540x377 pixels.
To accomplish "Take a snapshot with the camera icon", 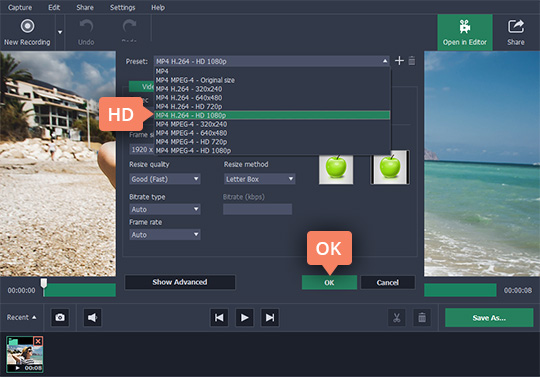I will [60, 317].
